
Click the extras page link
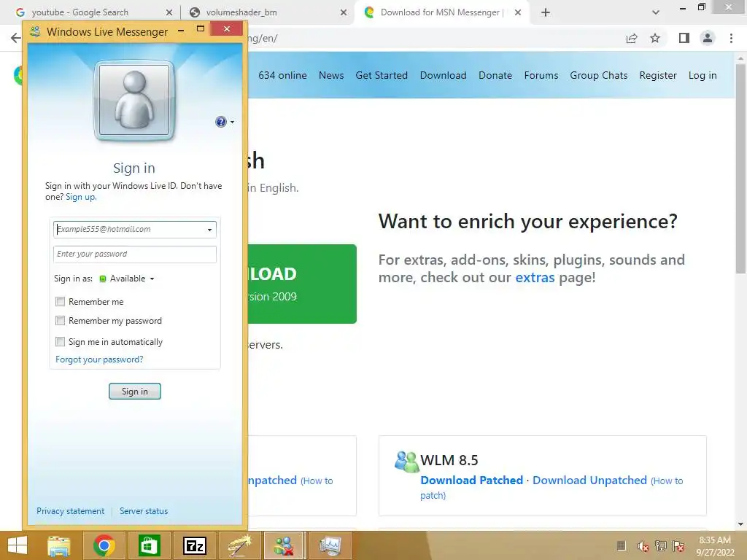tap(535, 278)
